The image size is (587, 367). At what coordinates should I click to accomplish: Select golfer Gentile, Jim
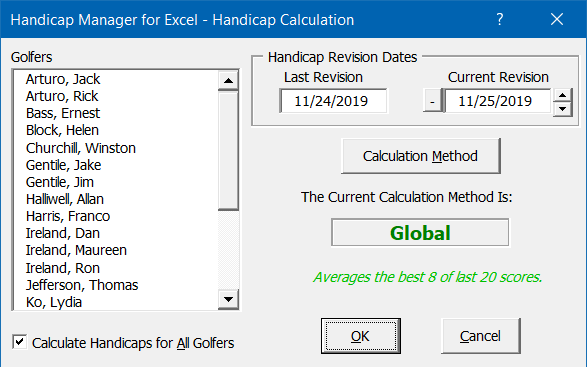[x=116, y=182]
